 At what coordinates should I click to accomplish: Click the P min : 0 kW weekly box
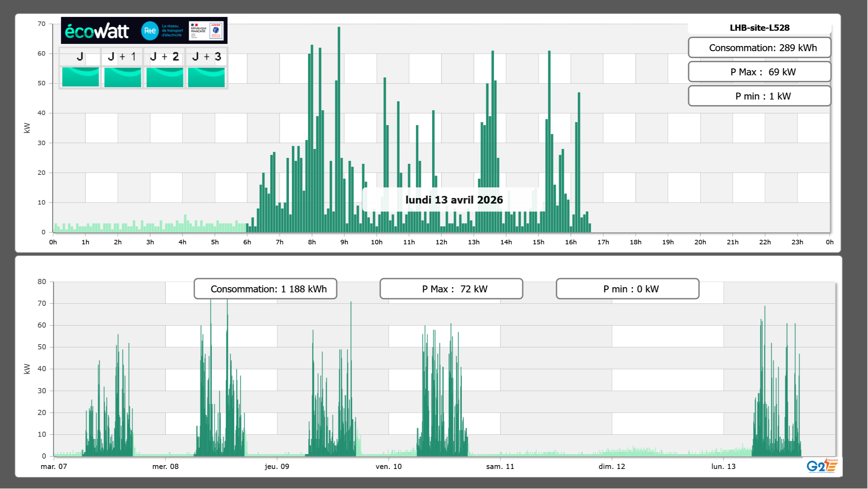[627, 289]
